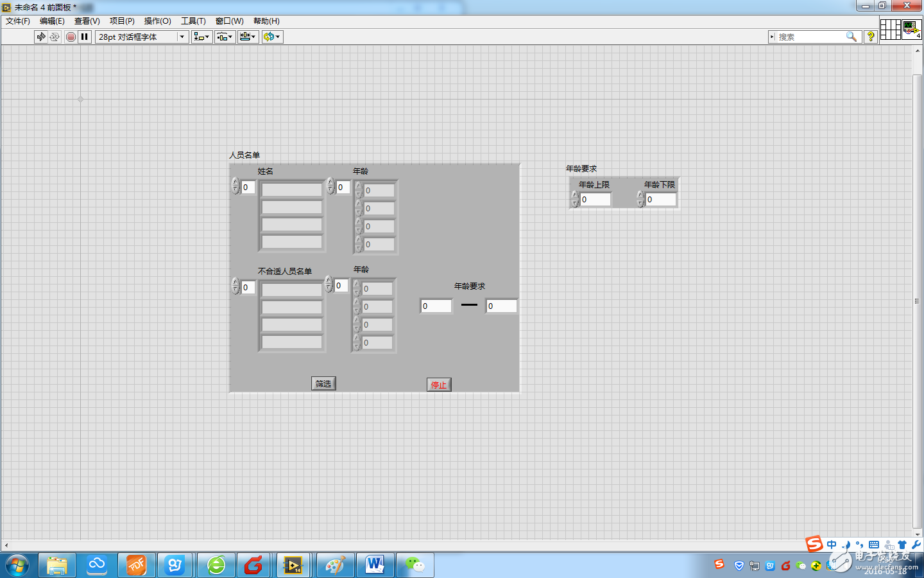Click the top cell of the 姓名 array

coord(292,189)
